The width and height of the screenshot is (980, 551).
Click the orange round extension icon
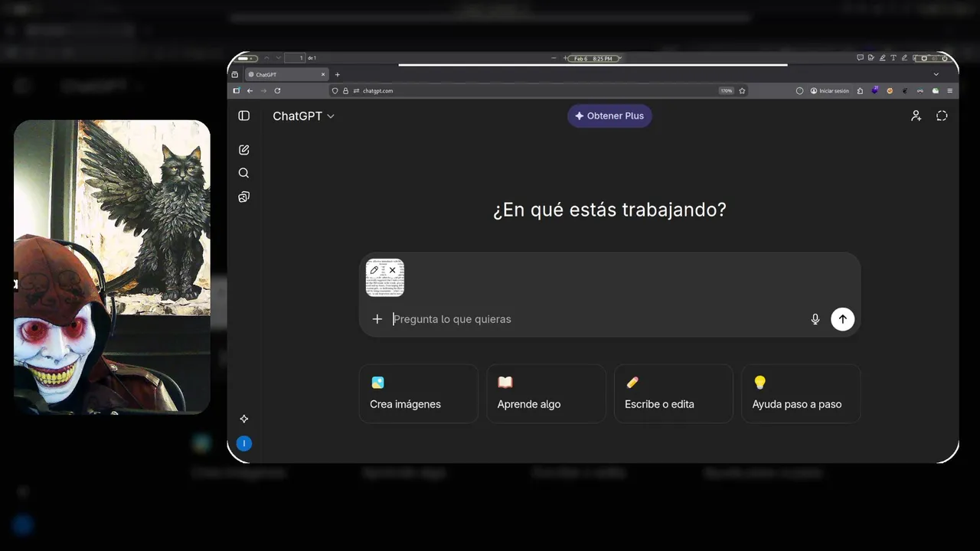point(890,90)
